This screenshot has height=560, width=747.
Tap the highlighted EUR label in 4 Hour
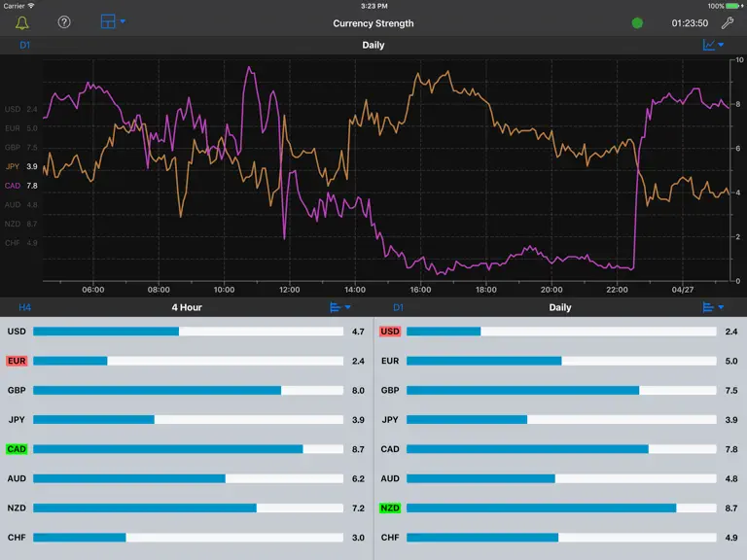tap(17, 361)
